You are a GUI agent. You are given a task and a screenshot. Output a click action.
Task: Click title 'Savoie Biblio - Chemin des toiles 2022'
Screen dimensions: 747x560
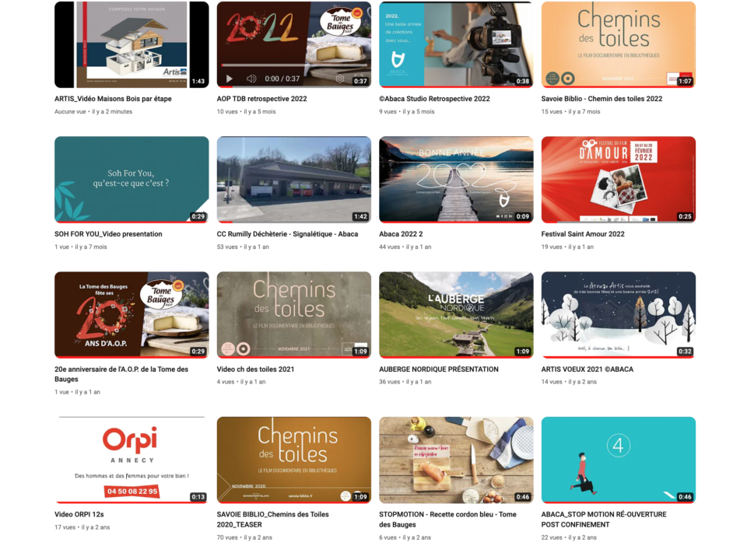pos(601,99)
